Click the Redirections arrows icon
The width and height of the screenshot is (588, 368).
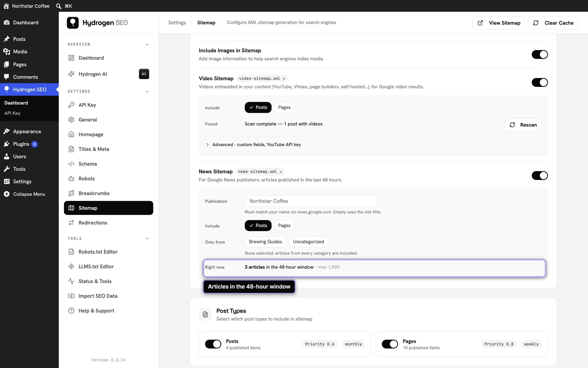pyautogui.click(x=71, y=223)
